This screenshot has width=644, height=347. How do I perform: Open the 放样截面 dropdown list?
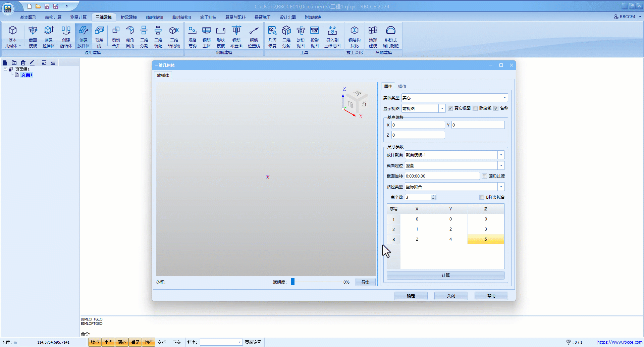501,155
